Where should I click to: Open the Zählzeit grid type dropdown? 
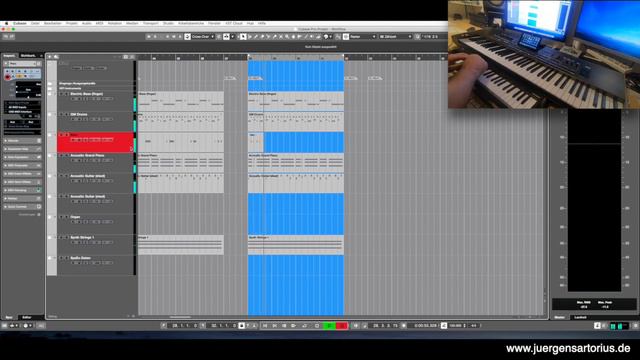[396, 37]
